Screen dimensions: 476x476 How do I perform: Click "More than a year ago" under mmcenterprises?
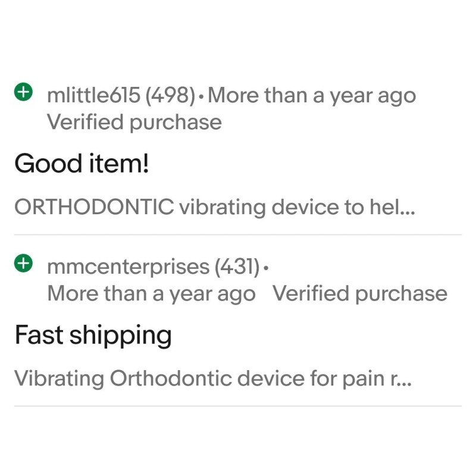click(x=151, y=293)
